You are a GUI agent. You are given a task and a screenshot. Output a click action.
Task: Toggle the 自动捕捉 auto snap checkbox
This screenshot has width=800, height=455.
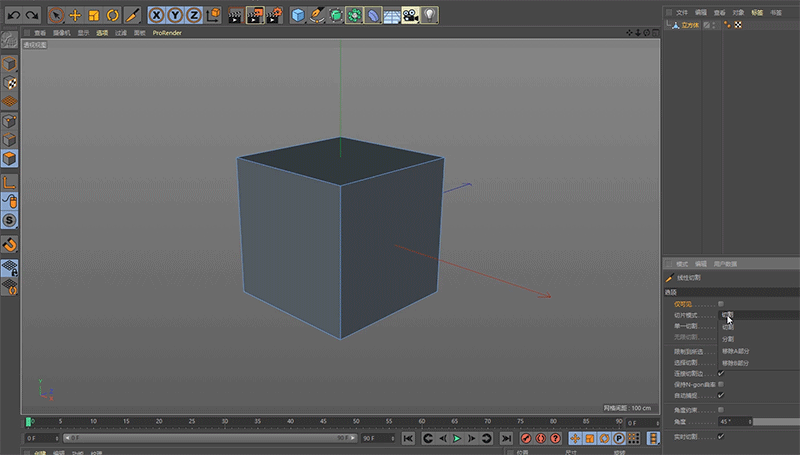pyautogui.click(x=721, y=395)
